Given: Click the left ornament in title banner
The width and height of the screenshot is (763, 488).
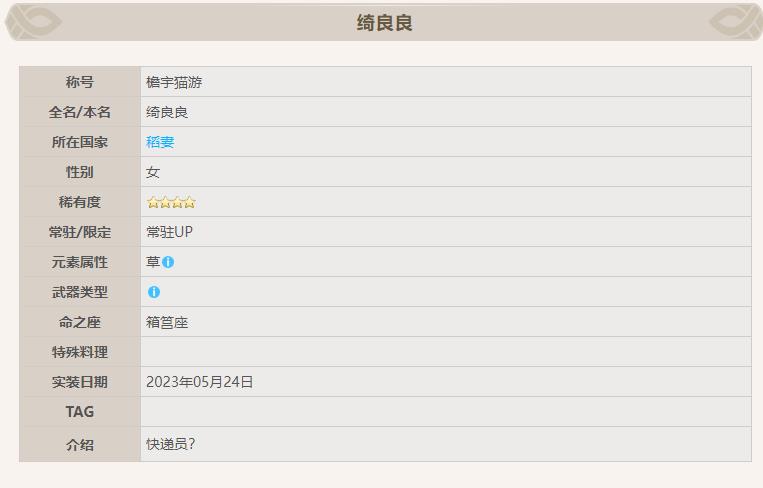Looking at the screenshot, I should click(x=34, y=22).
